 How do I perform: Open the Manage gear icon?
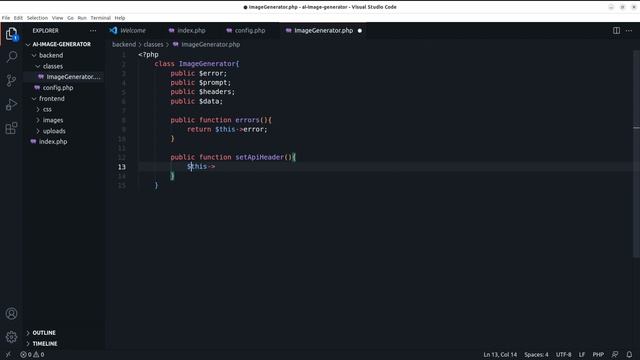[x=11, y=337]
